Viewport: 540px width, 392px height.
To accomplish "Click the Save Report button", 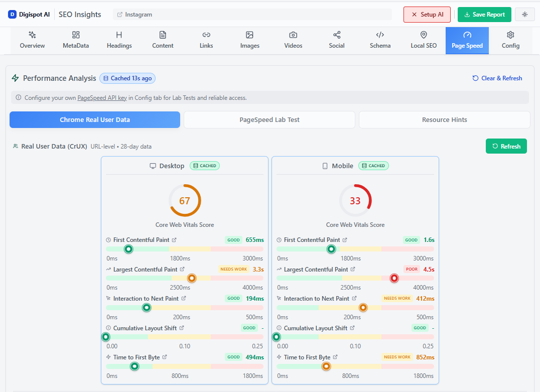I will [x=484, y=15].
